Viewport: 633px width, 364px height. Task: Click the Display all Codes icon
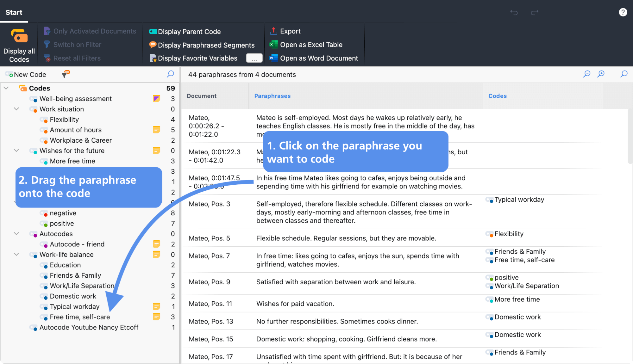tap(19, 36)
